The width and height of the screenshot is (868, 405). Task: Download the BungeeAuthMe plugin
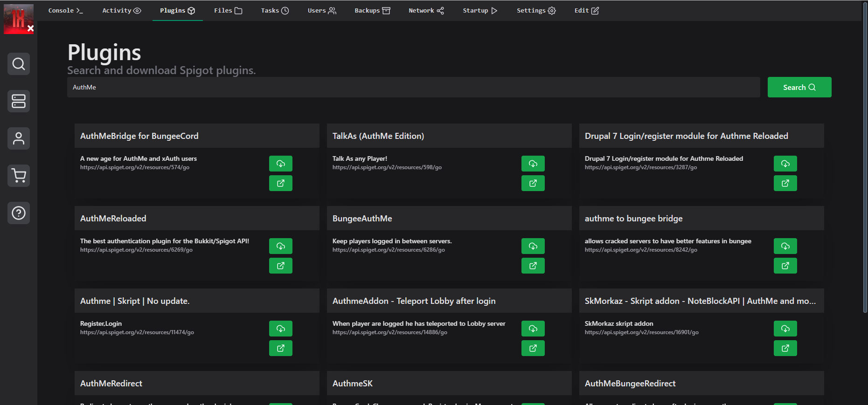(x=533, y=246)
